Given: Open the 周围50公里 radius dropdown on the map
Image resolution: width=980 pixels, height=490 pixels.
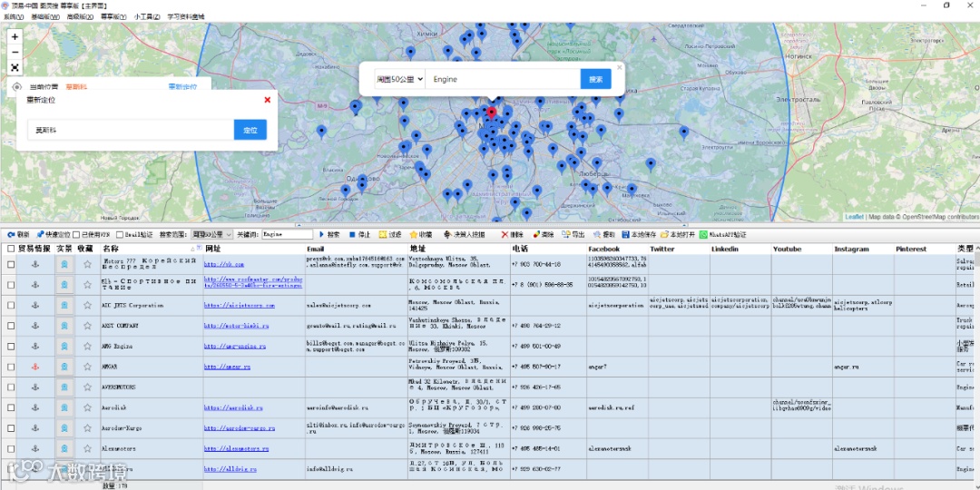Looking at the screenshot, I should point(400,79).
